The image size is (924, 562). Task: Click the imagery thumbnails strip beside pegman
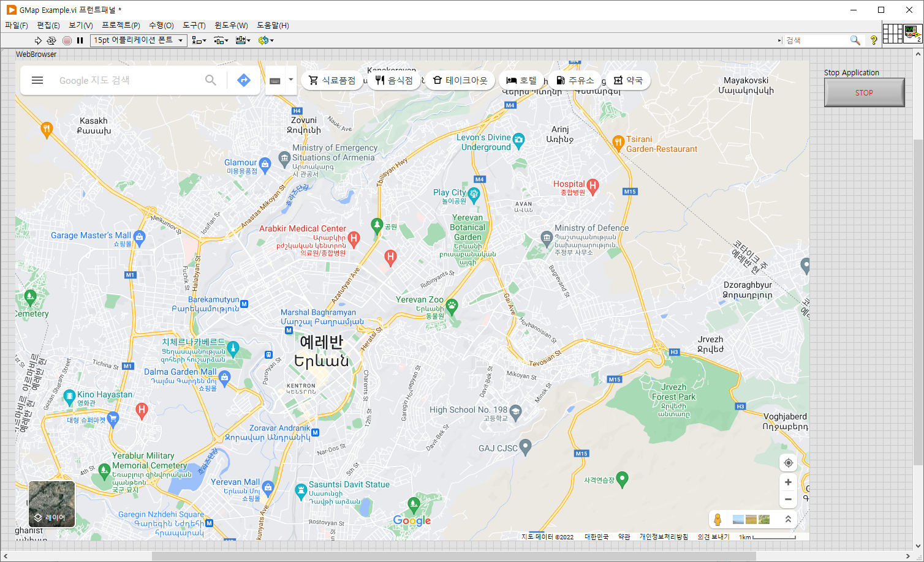click(751, 519)
